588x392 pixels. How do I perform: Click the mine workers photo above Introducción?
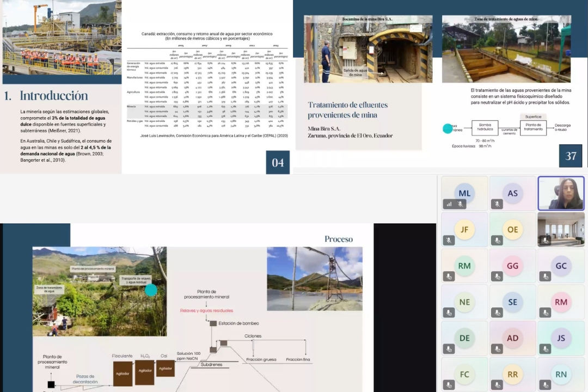coord(62,38)
